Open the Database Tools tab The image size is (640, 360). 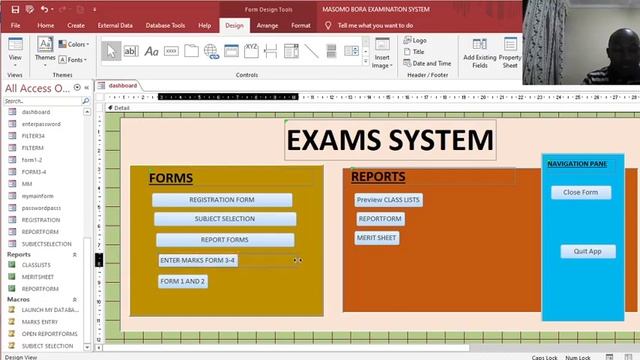165,25
